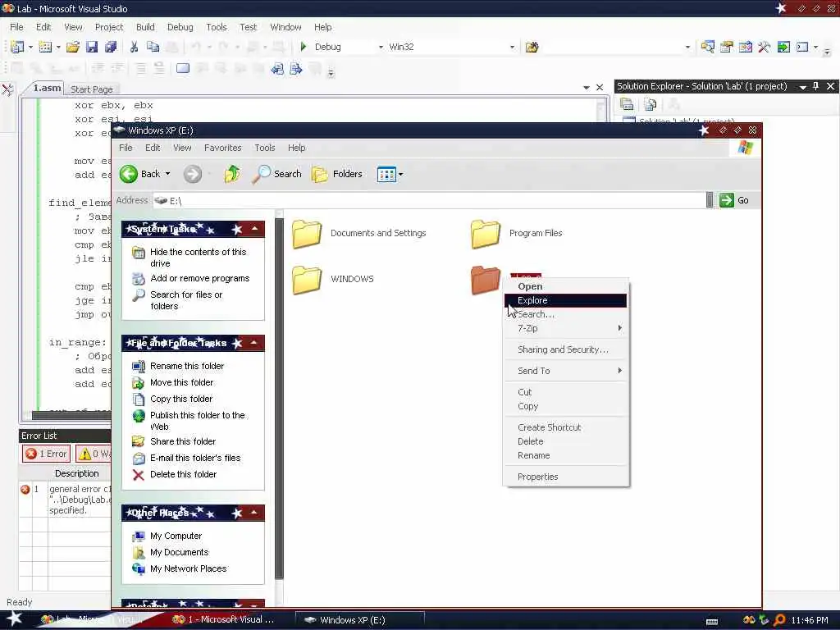Open My Network Places link
The image size is (840, 630).
(x=188, y=568)
